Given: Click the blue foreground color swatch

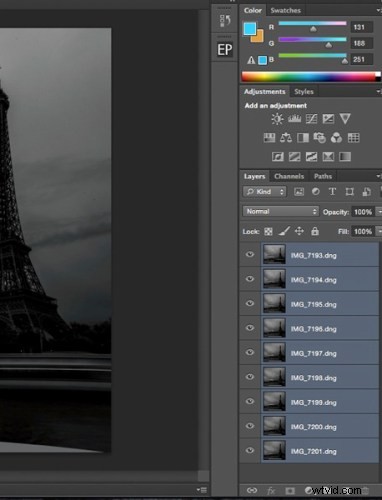Looking at the screenshot, I should pos(250,29).
